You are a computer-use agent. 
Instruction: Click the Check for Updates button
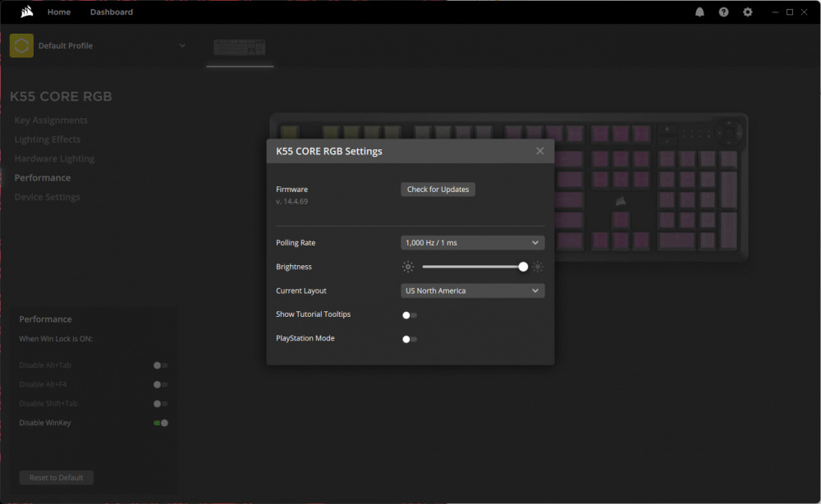(x=438, y=190)
